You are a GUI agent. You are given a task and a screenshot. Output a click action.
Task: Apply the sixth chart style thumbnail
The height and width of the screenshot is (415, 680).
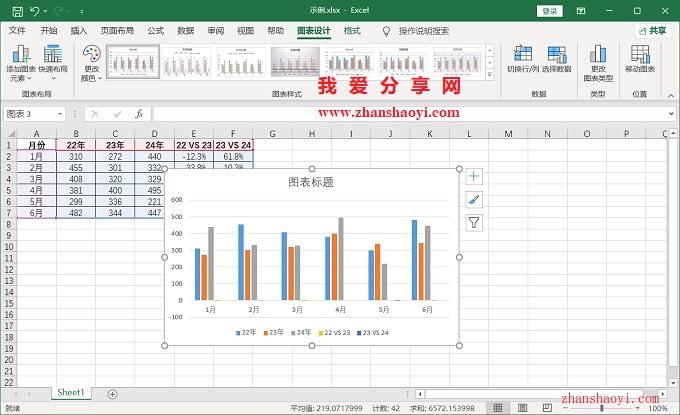coord(403,62)
